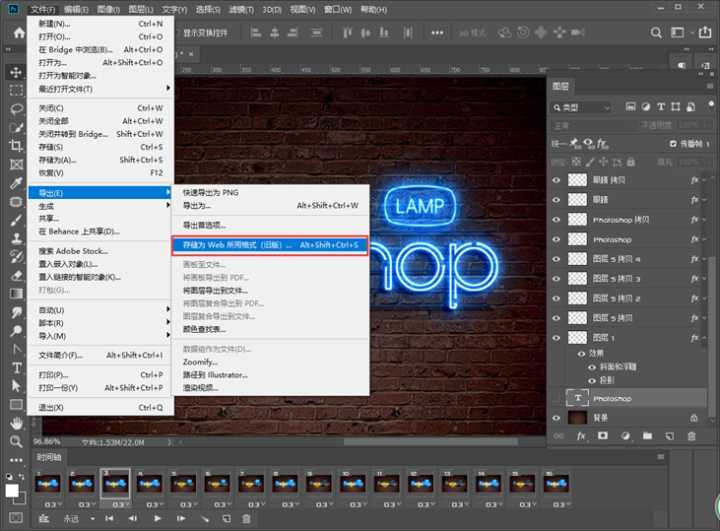Click the three-dots more options in options bar
Screen dimensions: 720x531
pos(437,33)
